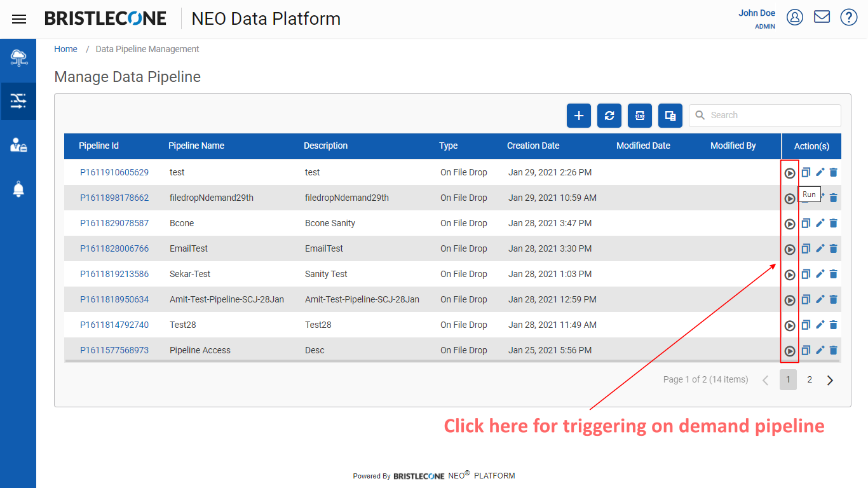Edit the Pipeline Access pipeline
The height and width of the screenshot is (488, 868).
(820, 350)
